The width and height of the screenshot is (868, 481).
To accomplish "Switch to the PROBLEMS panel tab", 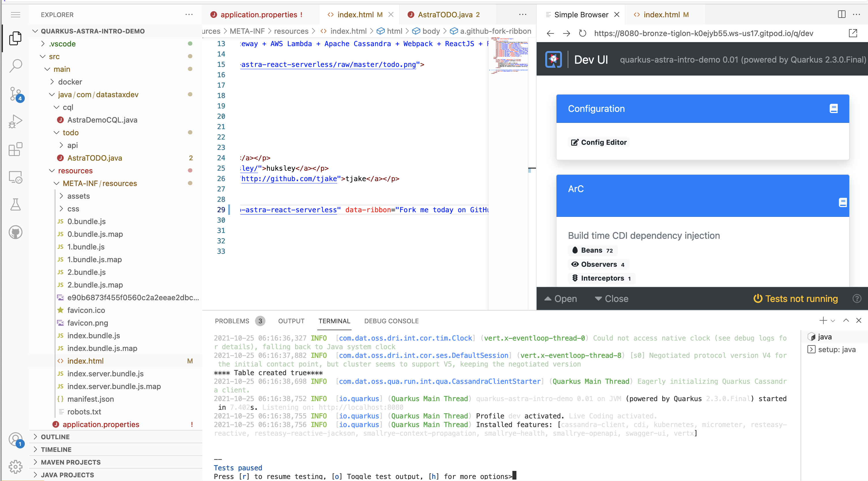I will 232,321.
